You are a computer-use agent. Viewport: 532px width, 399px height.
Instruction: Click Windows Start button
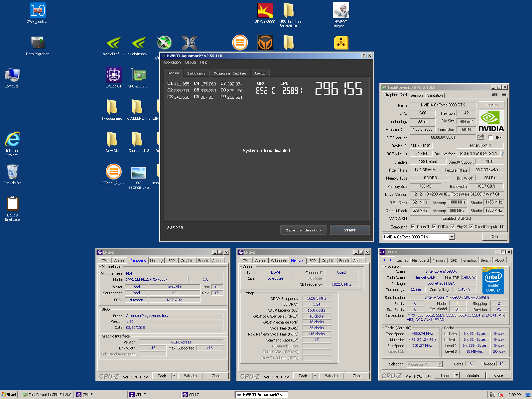[9, 395]
